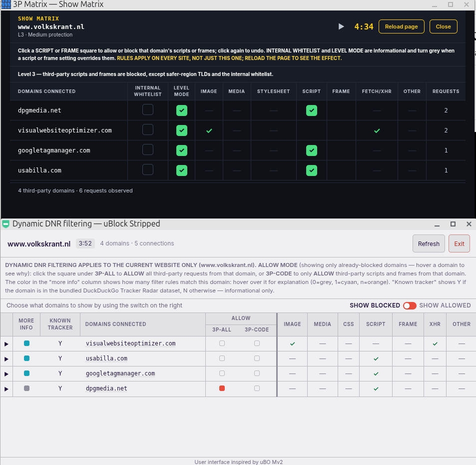The width and height of the screenshot is (476, 465).
Task: Click the dpgmedia.net domain link in uBlock Stripped
Action: click(106, 388)
